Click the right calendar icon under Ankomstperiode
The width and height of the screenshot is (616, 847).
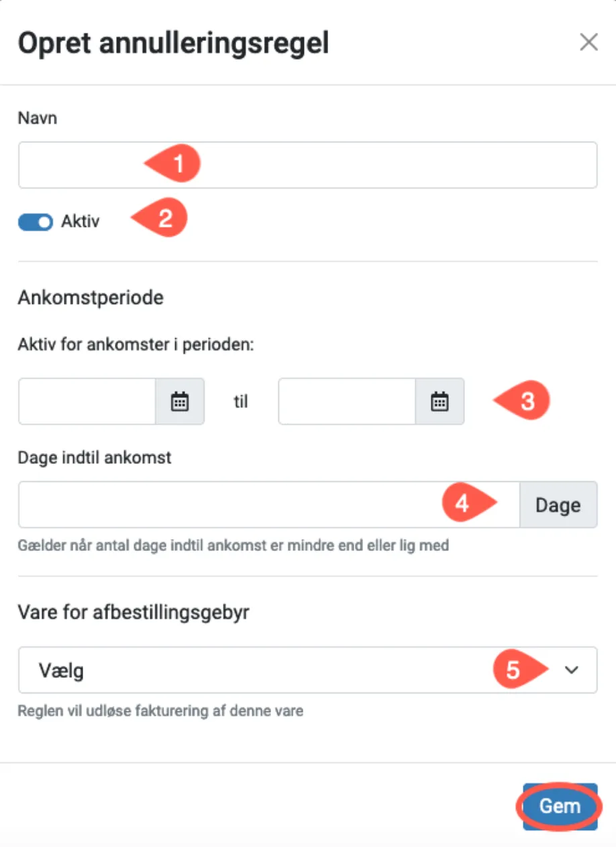[x=439, y=401]
